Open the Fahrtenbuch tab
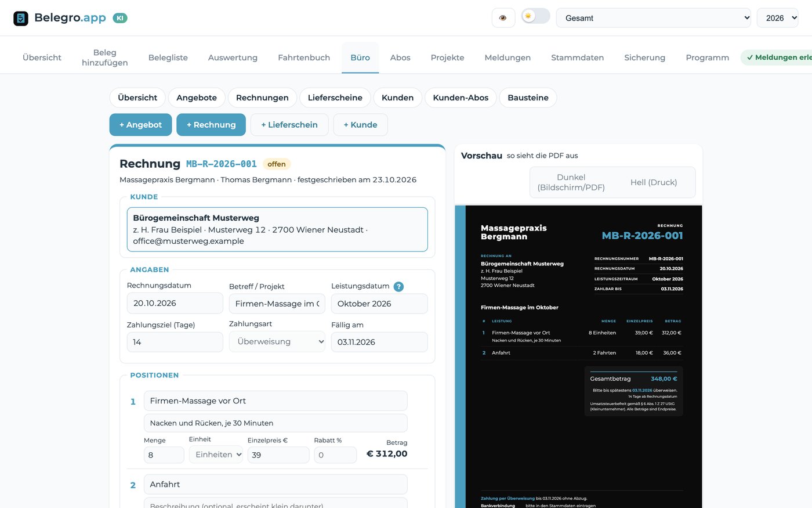 click(304, 57)
